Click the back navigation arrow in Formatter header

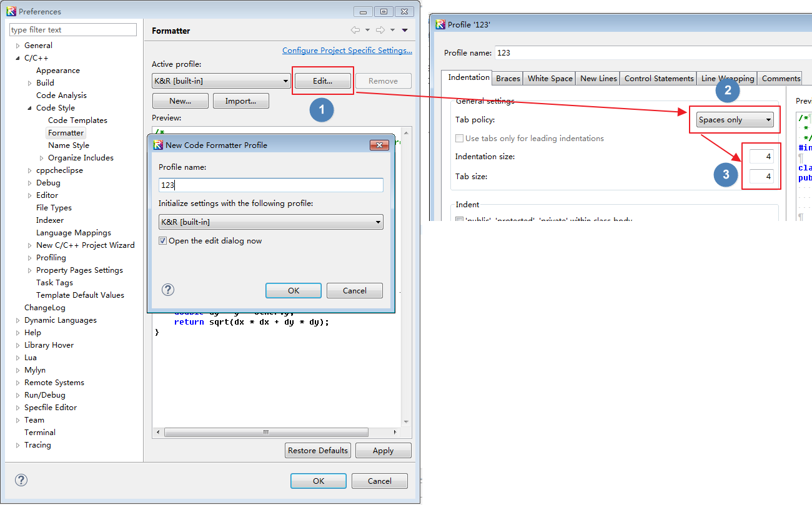click(355, 30)
